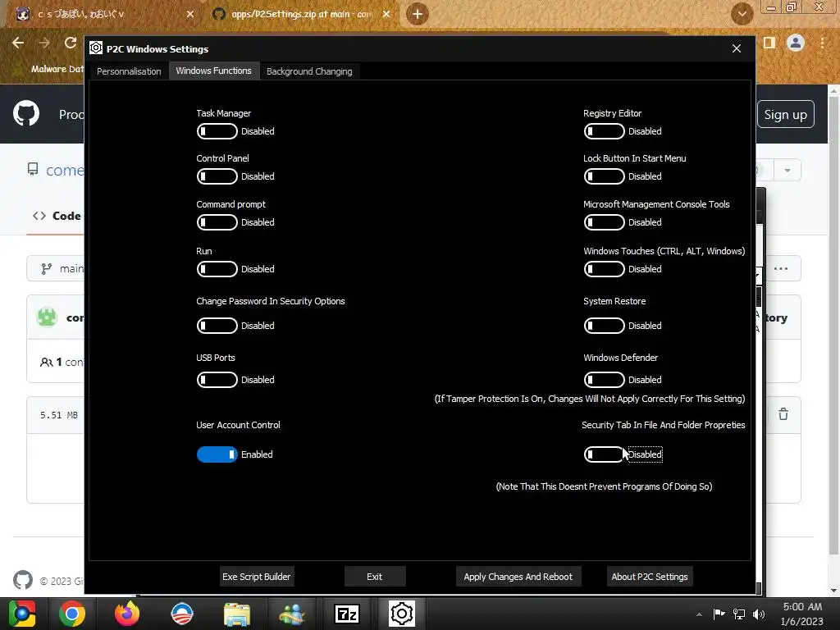Toggle Security Tab In File And Folder switch
840x630 pixels.
tap(604, 454)
